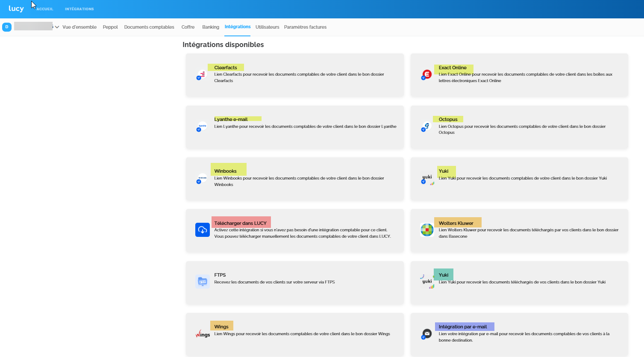Click the blue D avatar badge
The height and width of the screenshot is (357, 644).
click(7, 27)
